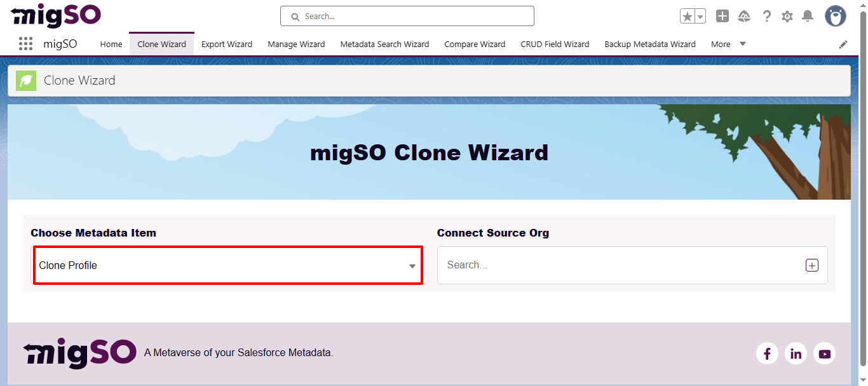868x386 pixels.
Task: Open the Metadata Search Wizard tab
Action: [x=384, y=44]
